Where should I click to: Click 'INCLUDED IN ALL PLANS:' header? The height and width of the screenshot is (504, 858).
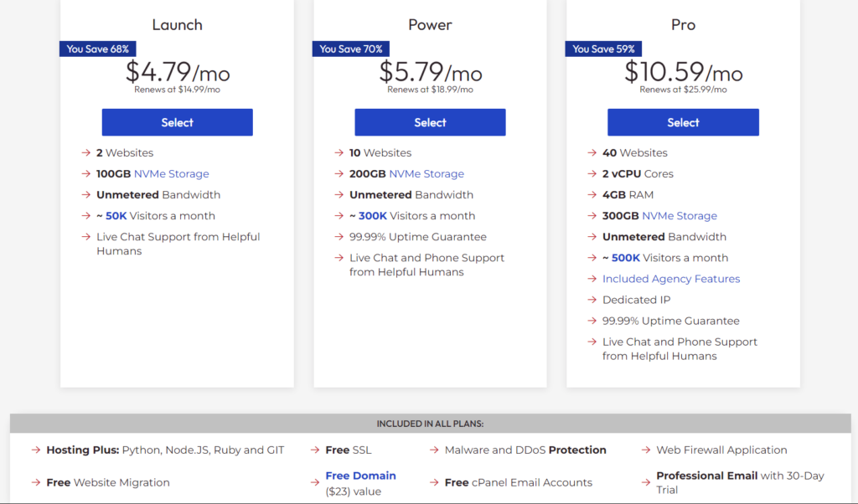click(430, 424)
